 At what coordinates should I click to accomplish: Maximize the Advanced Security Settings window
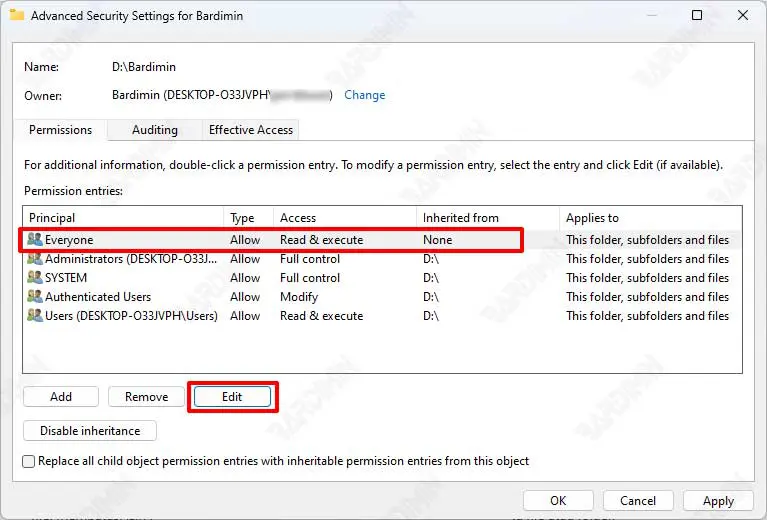coord(697,15)
